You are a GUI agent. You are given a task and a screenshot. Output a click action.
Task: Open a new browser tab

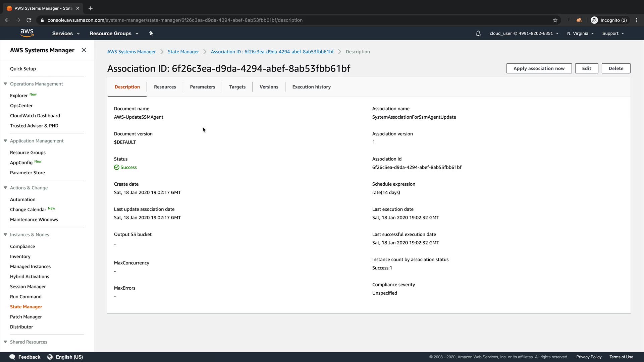tap(91, 8)
